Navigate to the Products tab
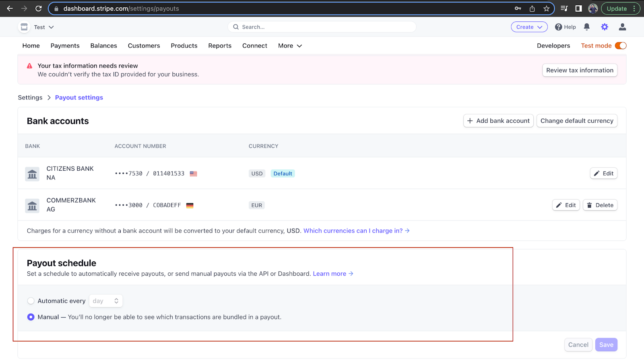Viewport: 644px width, 363px height. click(x=184, y=46)
